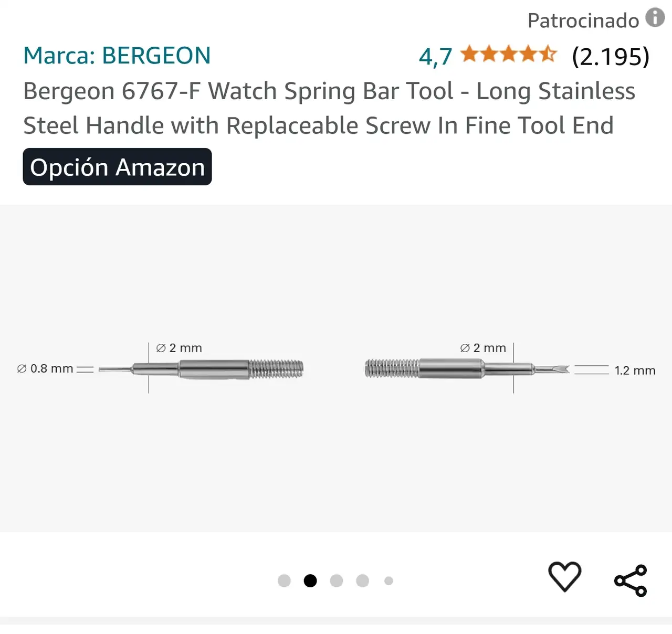Viewport: 672px width, 634px height.
Task: Open the Marca: BERGEON brand link
Action: click(117, 56)
